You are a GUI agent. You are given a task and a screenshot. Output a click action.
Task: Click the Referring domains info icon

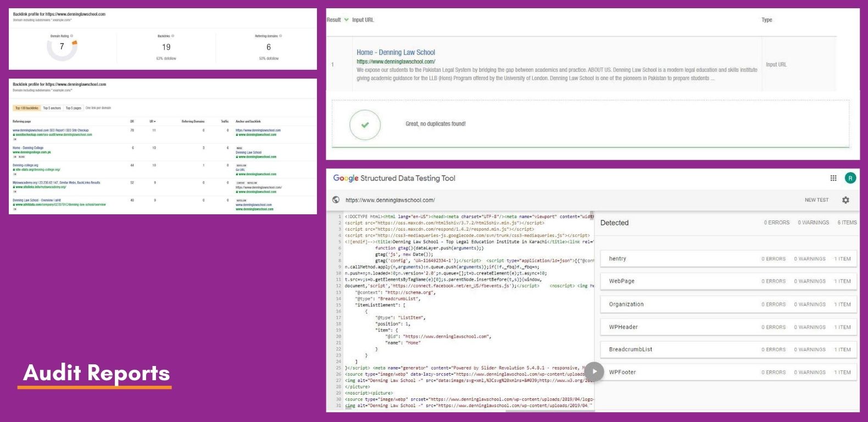point(280,36)
